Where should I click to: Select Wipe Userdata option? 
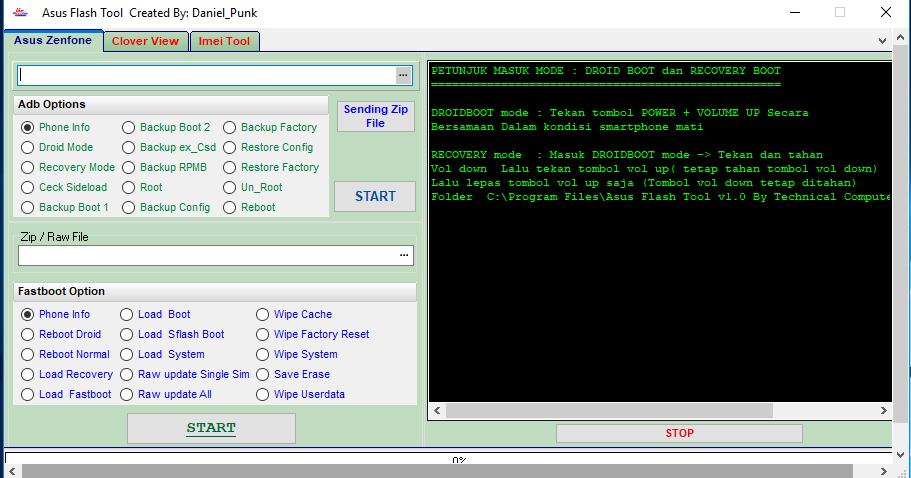click(300, 394)
